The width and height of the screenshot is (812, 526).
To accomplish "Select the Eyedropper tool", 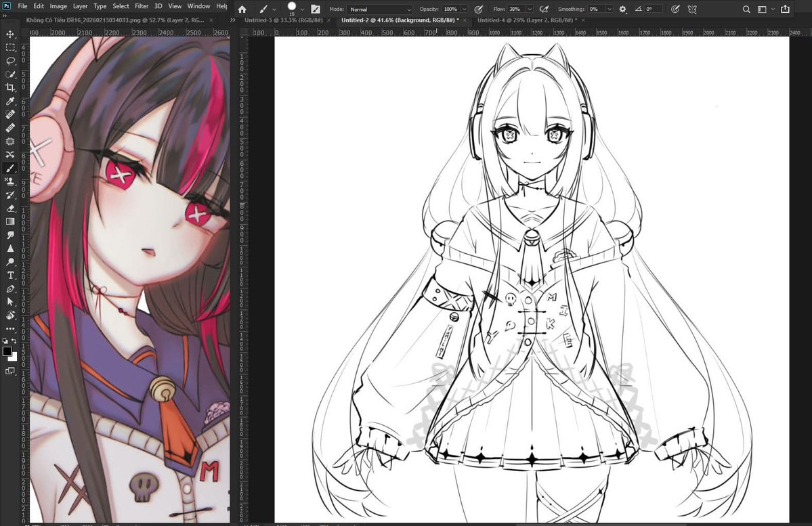I will 10,101.
